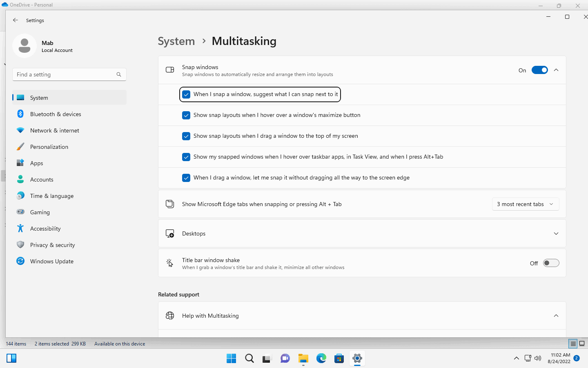Screen dimensions: 588x368
Task: Select System in the settings sidebar
Action: tap(39, 97)
